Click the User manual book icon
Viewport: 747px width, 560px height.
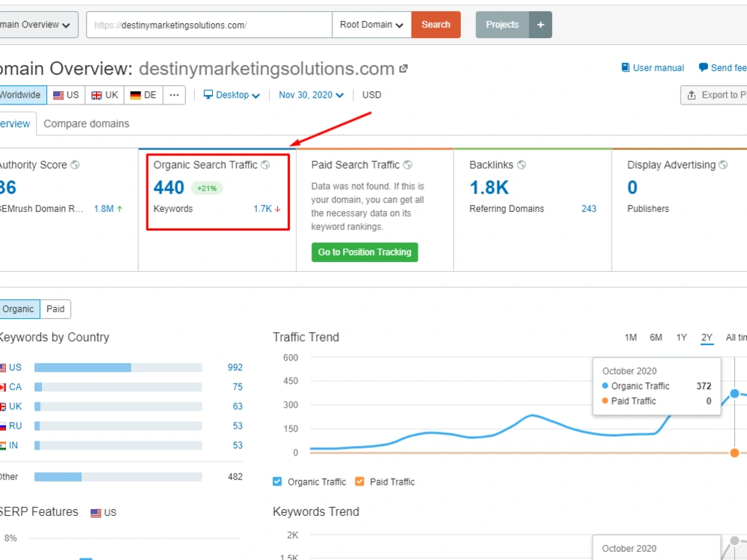pos(625,68)
